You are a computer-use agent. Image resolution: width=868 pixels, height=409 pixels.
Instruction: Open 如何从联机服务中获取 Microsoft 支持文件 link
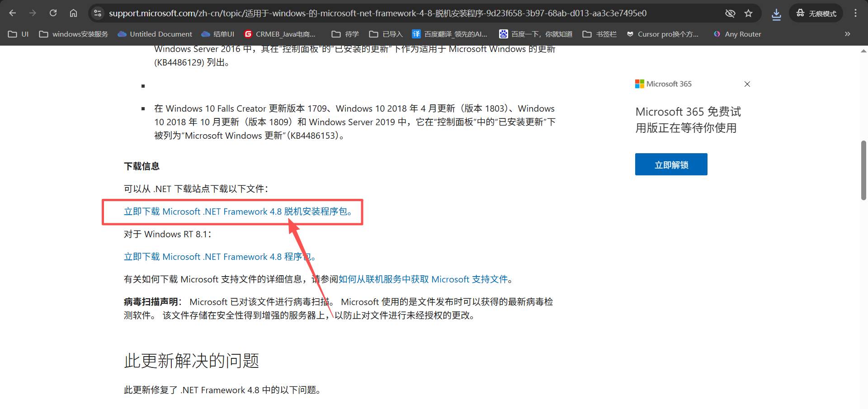tap(423, 279)
